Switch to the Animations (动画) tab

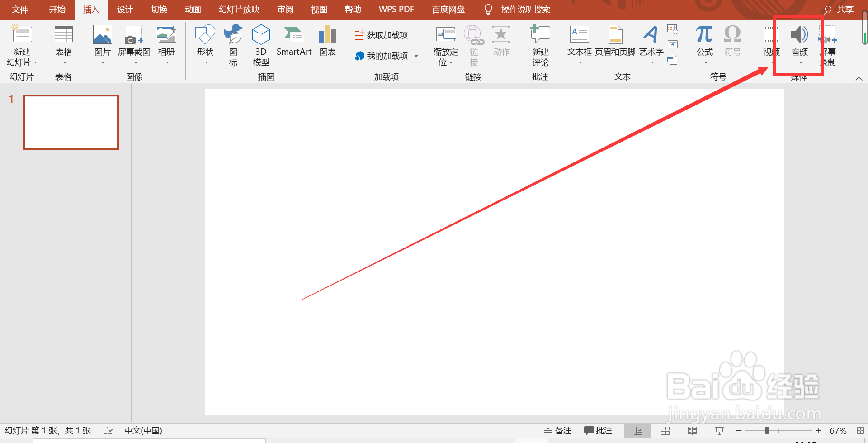(x=193, y=10)
